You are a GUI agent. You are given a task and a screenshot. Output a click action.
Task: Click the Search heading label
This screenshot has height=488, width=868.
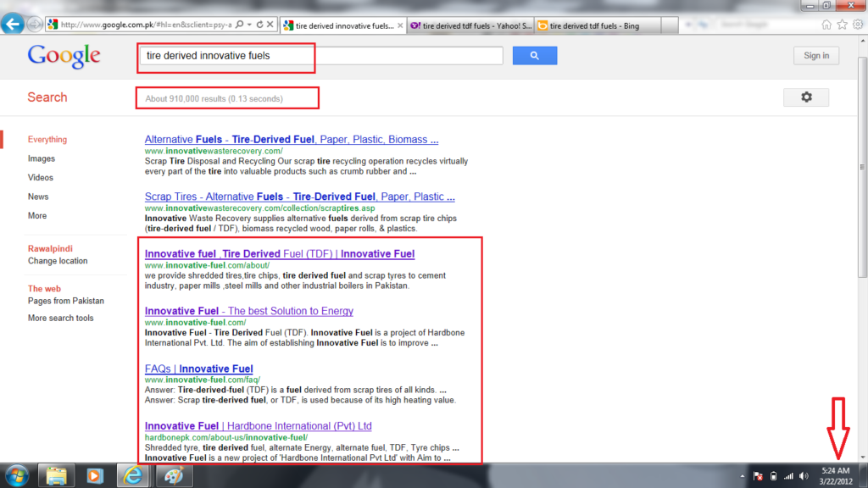(x=47, y=97)
